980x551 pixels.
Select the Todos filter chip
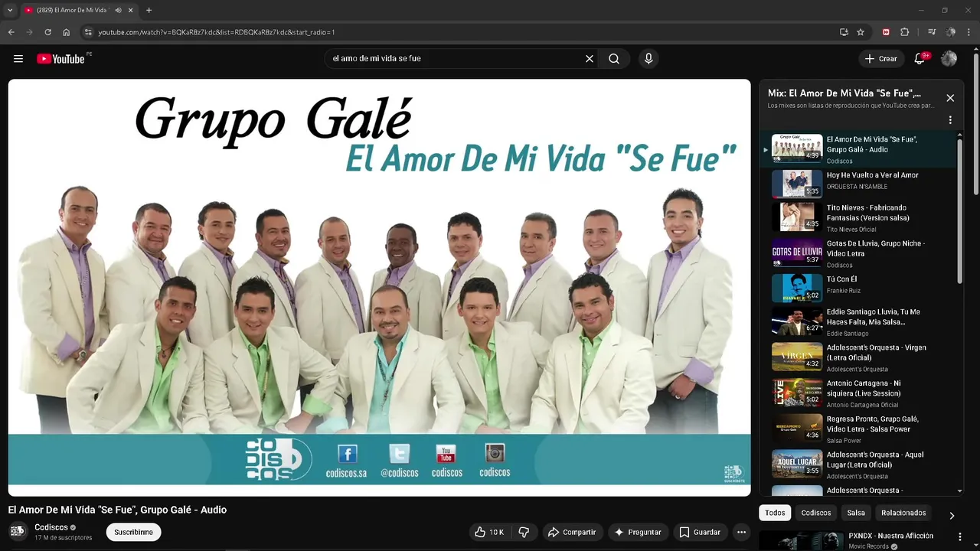click(775, 513)
